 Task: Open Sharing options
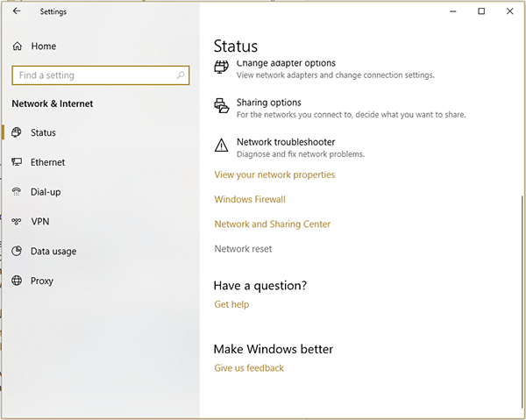tap(269, 103)
